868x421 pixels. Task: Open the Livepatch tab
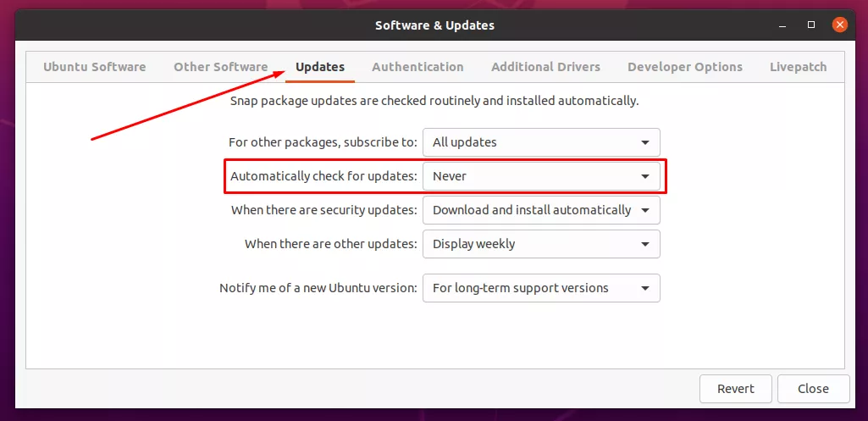[x=799, y=67]
